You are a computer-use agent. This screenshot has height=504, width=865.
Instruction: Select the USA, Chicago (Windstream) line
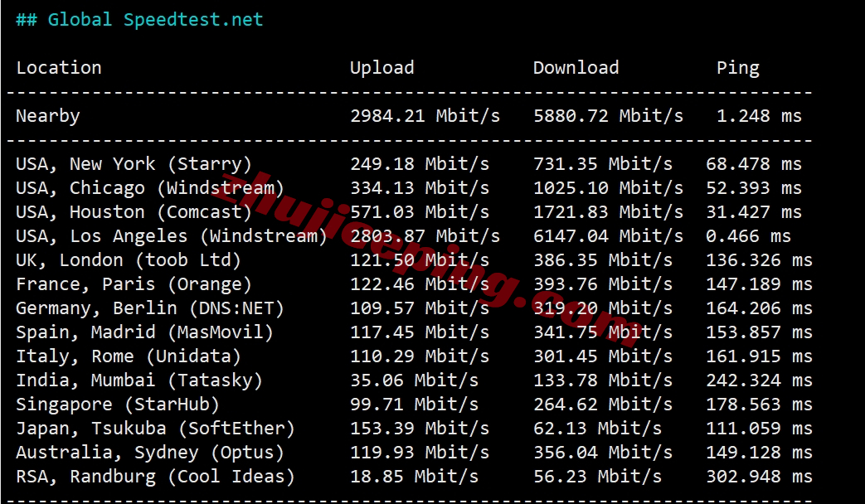click(x=150, y=188)
